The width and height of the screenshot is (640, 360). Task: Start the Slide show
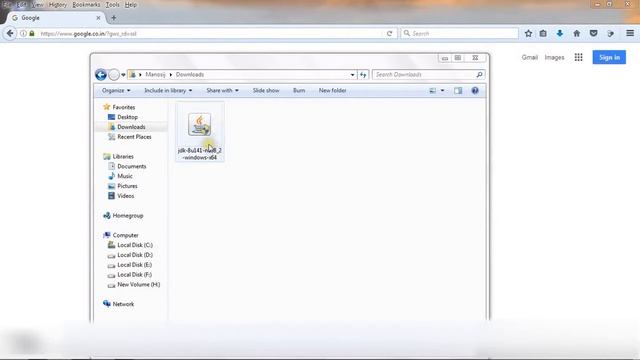tap(266, 91)
